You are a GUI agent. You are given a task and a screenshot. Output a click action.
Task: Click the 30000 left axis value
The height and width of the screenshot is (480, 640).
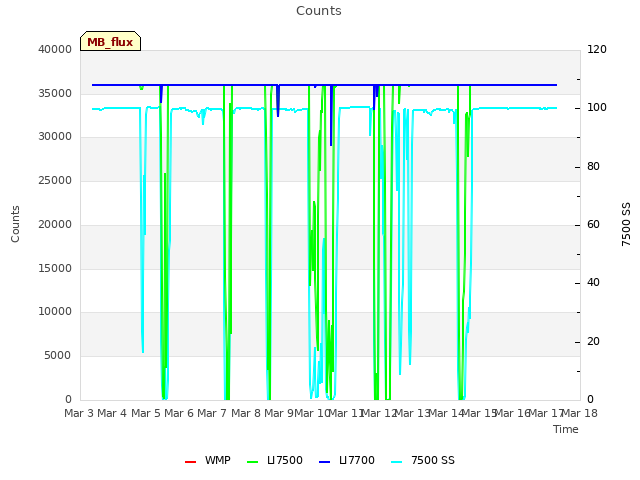55,136
